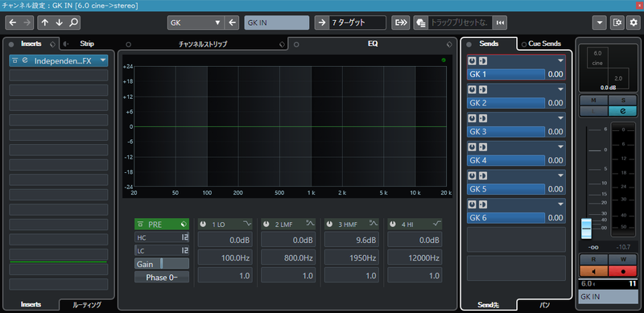644x313 pixels.
Task: Toggle pre/post fader on GK 1 send
Action: (482, 60)
